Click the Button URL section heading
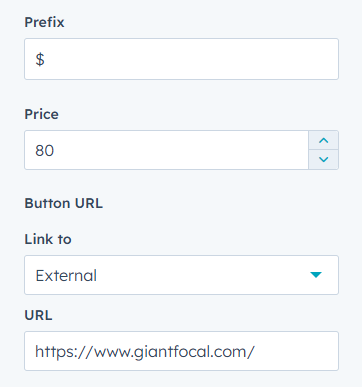 pyautogui.click(x=64, y=203)
